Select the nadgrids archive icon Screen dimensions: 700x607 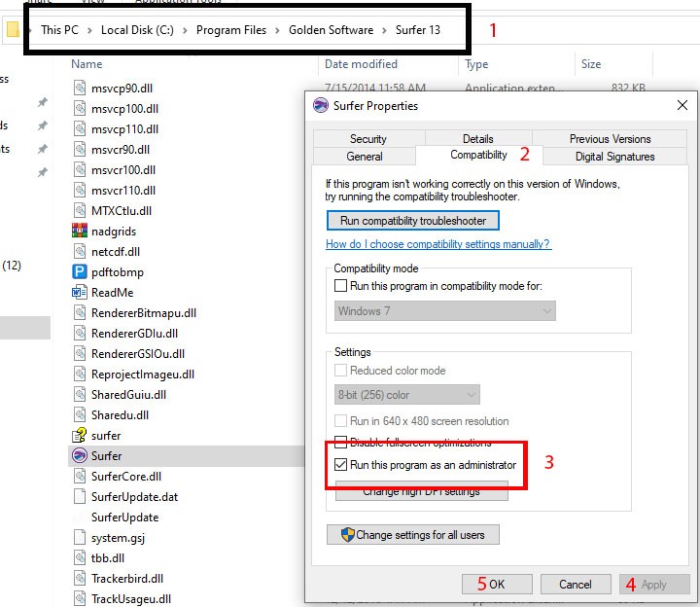pos(81,231)
